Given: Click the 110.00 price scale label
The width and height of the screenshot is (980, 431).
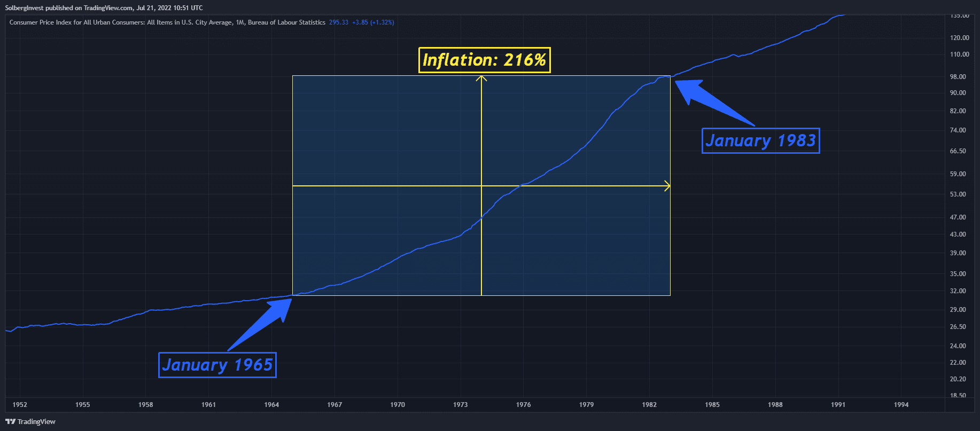Looking at the screenshot, I should [960, 54].
